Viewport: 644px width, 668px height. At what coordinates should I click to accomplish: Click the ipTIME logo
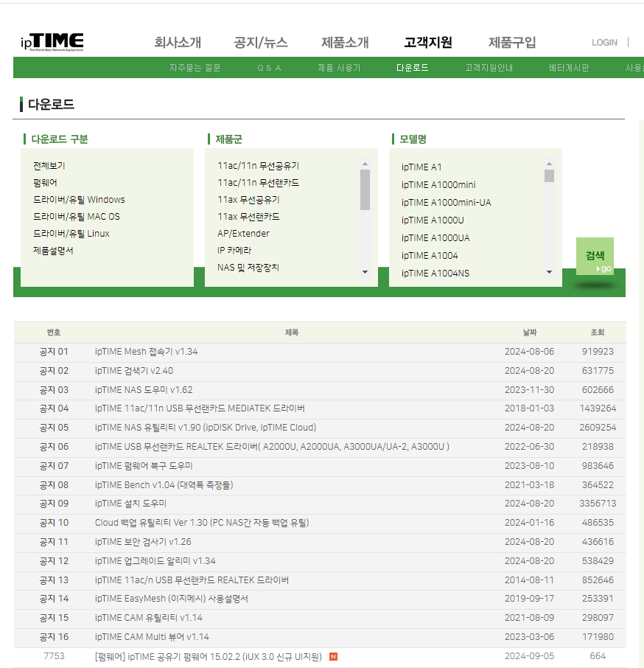click(52, 42)
